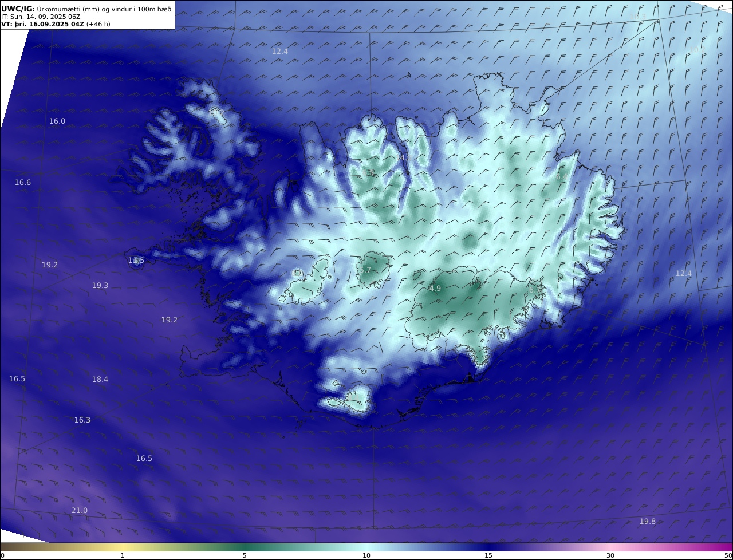Screen dimensions: 733x560
Task: Click the 10 tick label on the colorbar
Action: click(x=366, y=555)
